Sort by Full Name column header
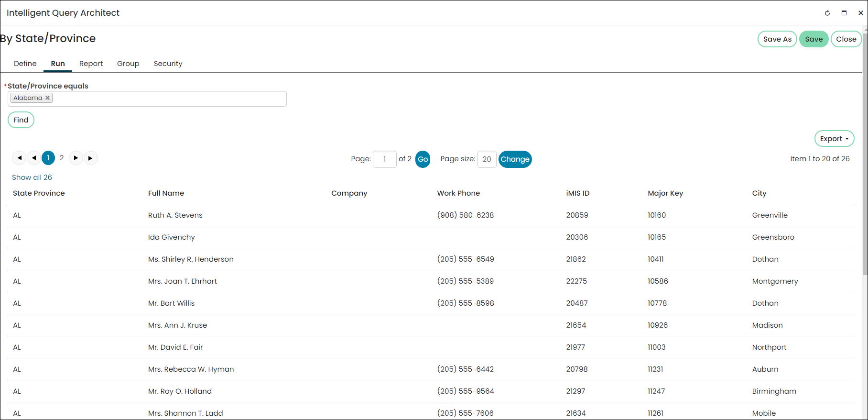The height and width of the screenshot is (420, 868). pyautogui.click(x=166, y=193)
